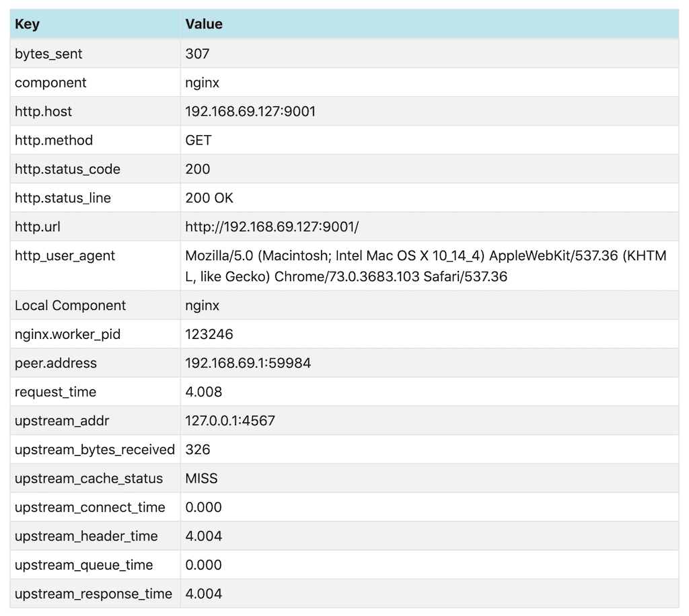Image resolution: width=689 pixels, height=616 pixels.
Task: Click the upstream_connect_time key cell
Action: 89,508
